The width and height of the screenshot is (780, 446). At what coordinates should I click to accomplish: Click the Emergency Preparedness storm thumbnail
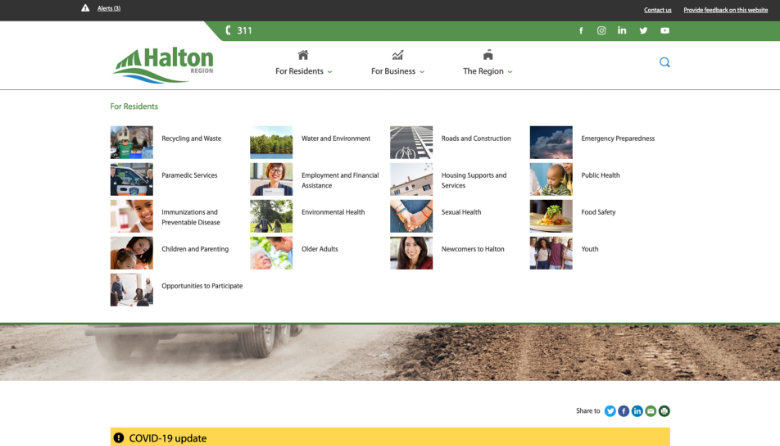tap(551, 142)
